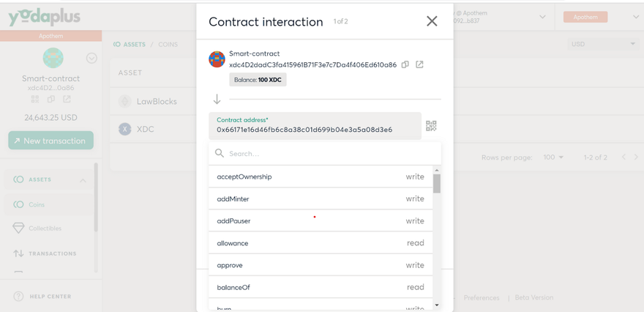The width and height of the screenshot is (644, 312).
Task: Open the USD currency dropdown
Action: pos(603,44)
